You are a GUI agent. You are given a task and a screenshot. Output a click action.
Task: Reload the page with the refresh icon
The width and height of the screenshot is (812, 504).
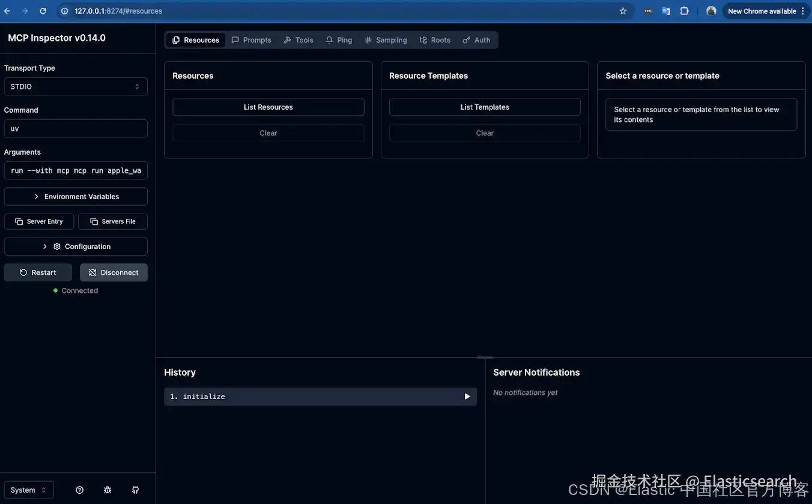tap(43, 11)
